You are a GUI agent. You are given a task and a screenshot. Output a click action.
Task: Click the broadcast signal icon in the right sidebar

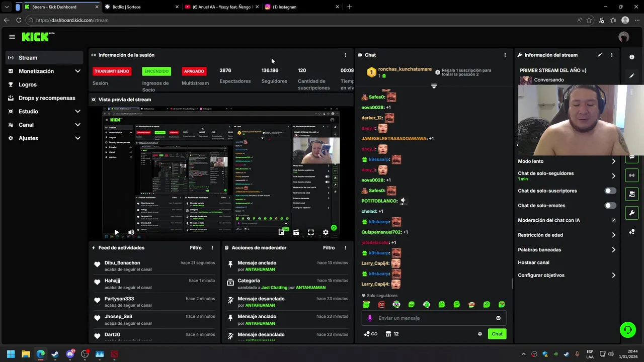[x=632, y=175]
